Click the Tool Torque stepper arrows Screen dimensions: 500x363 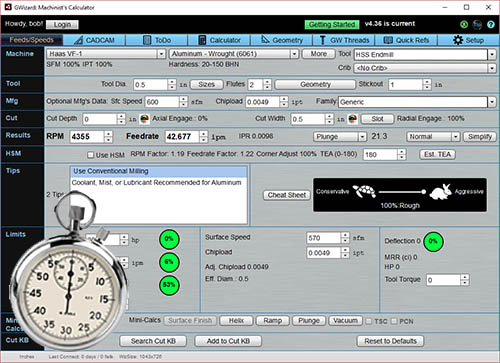click(x=465, y=280)
